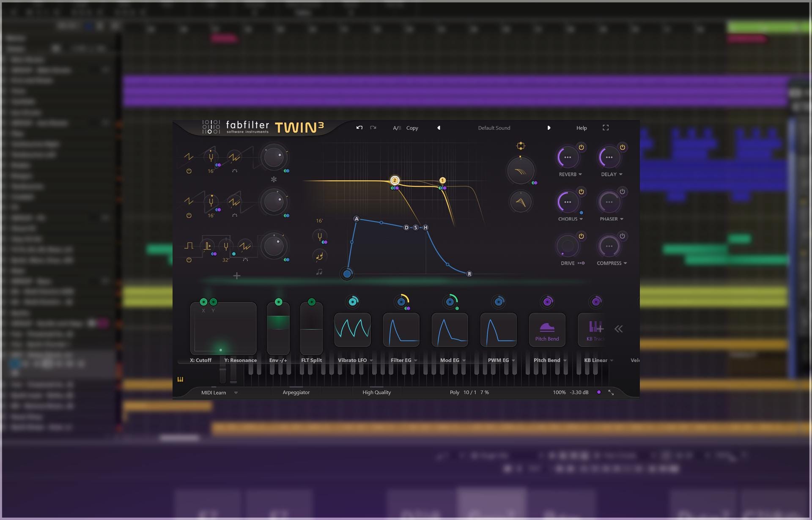The height and width of the screenshot is (520, 812).
Task: Toggle oscillator 1 power button
Action: 189,171
